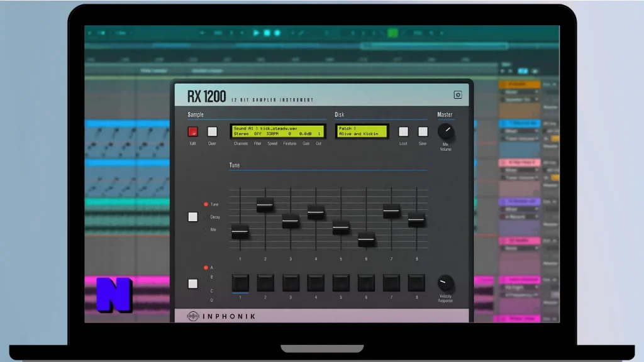Click the purple track header in the DAW
This screenshot has height=362, width=644.
point(519,202)
